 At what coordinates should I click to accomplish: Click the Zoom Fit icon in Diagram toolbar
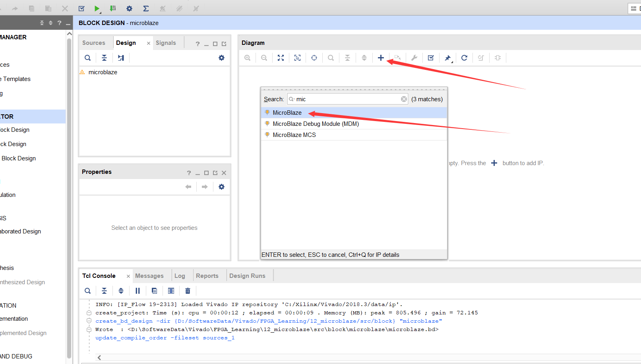click(x=281, y=58)
